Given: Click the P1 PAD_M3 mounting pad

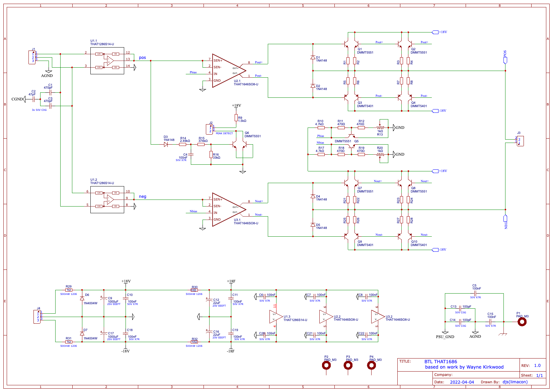Looking at the screenshot, I should pyautogui.click(x=522, y=322).
